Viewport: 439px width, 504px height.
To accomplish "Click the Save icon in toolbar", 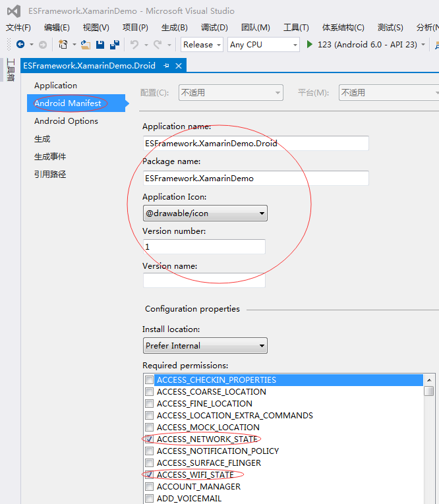I will [100, 45].
